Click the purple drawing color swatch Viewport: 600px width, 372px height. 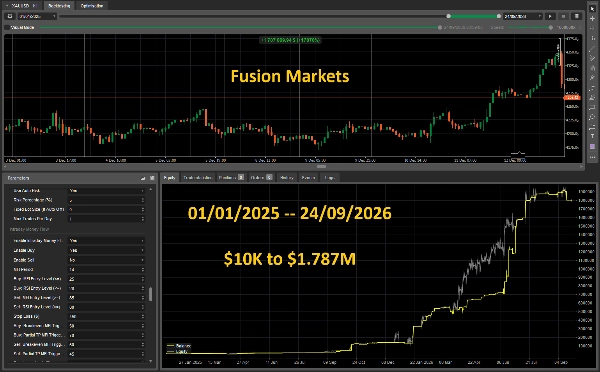(592, 147)
